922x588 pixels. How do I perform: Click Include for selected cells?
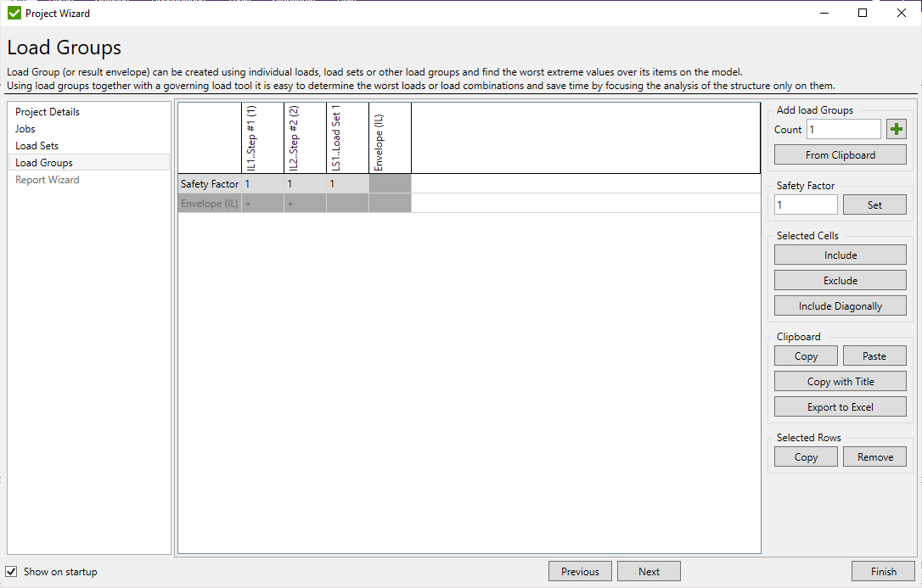(x=840, y=255)
